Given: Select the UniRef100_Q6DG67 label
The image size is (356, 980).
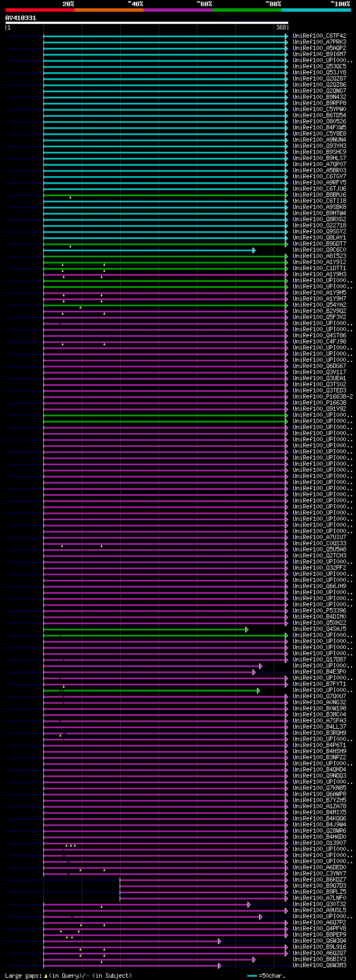Looking at the screenshot, I should click(x=319, y=366).
